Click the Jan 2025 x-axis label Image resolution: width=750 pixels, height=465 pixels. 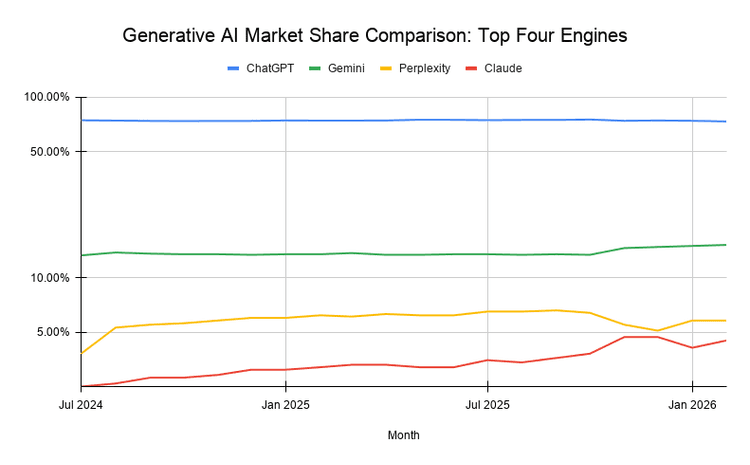pyautogui.click(x=286, y=405)
